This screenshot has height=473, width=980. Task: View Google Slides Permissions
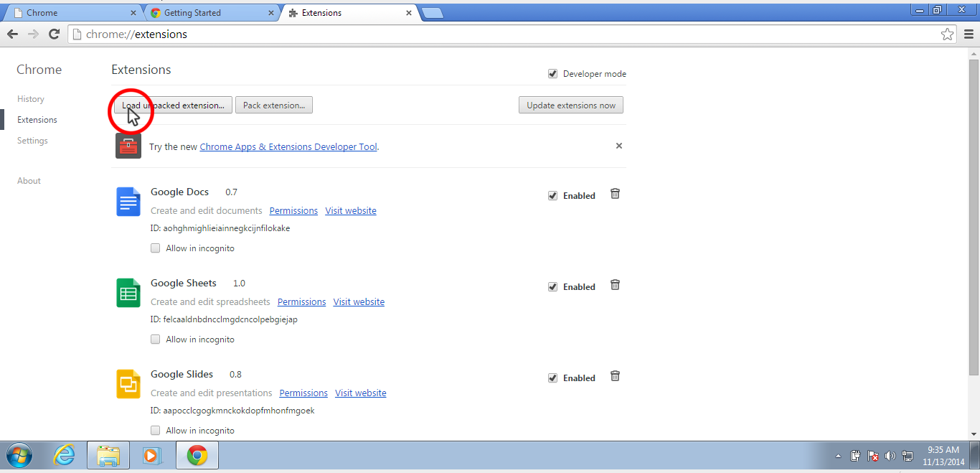coord(303,393)
